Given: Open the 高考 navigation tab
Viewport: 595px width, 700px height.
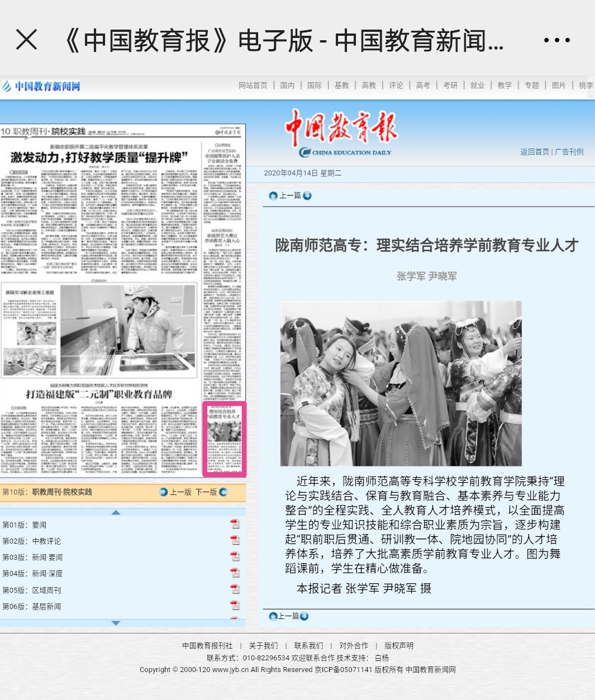Looking at the screenshot, I should click(423, 85).
